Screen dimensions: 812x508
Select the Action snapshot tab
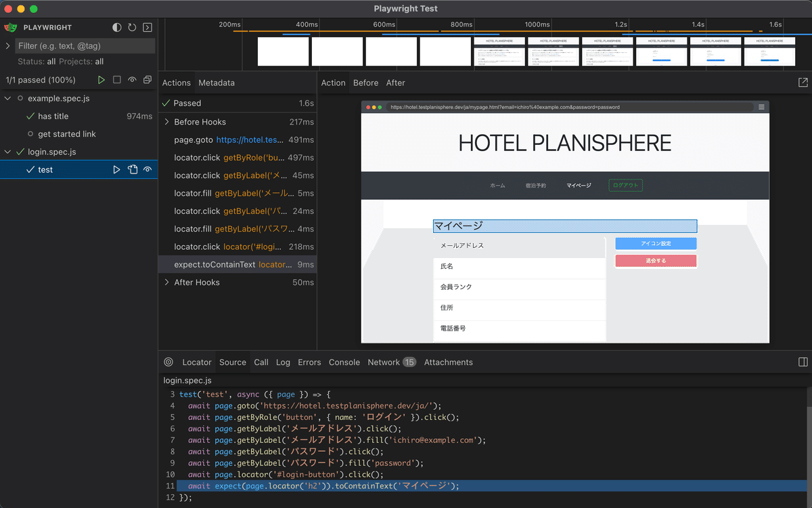point(334,83)
